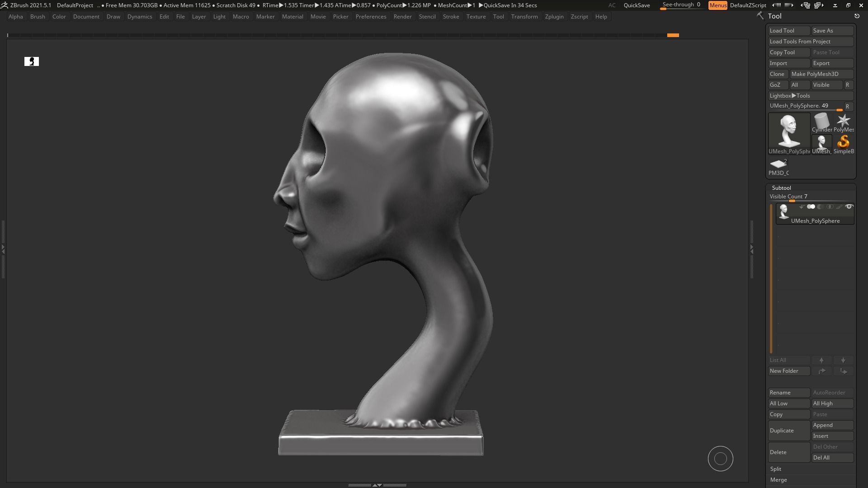This screenshot has height=488, width=868.
Task: Open the large UMesh_PolySphere tool thumbnail
Action: coord(789,133)
